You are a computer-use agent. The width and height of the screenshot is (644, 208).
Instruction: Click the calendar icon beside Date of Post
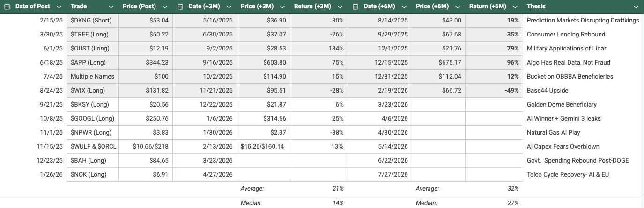7,7
